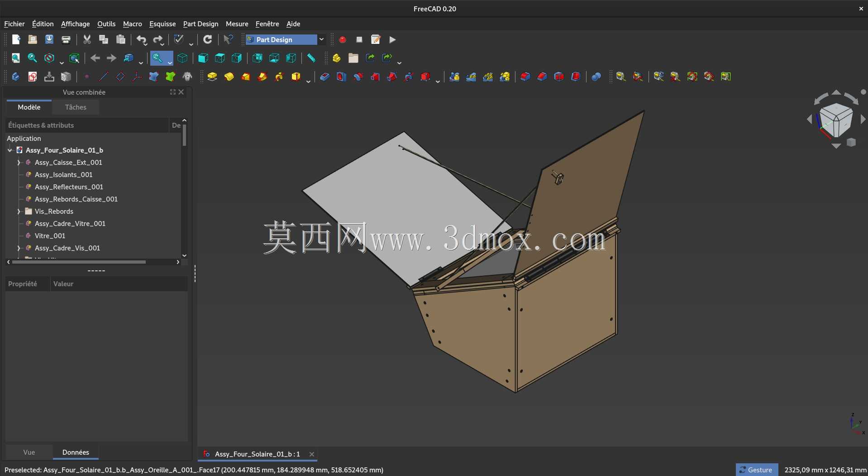Expand the Assy_Cadre_Vis_001 node
868x476 pixels.
point(19,248)
